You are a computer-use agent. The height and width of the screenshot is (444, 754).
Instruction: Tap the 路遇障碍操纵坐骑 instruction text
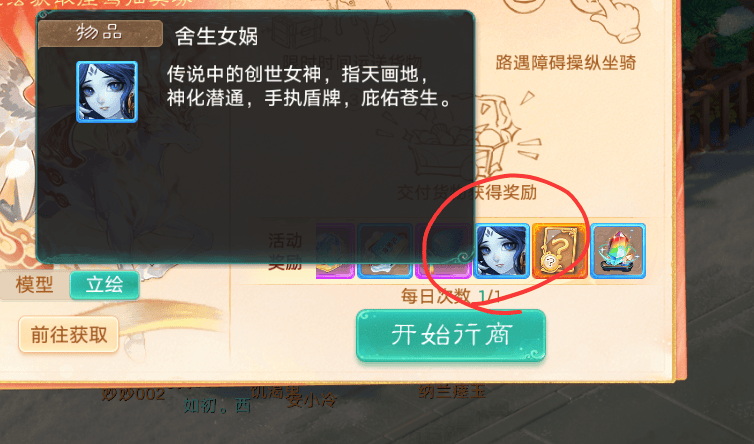566,63
